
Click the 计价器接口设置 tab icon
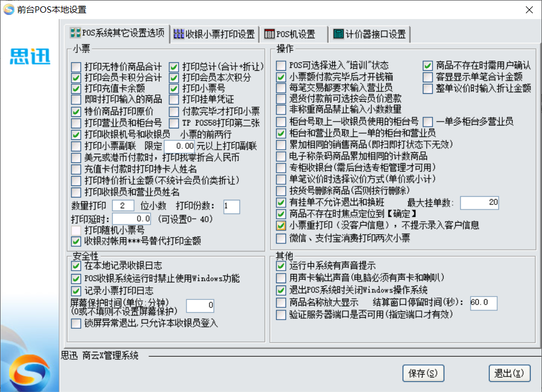[x=338, y=34]
